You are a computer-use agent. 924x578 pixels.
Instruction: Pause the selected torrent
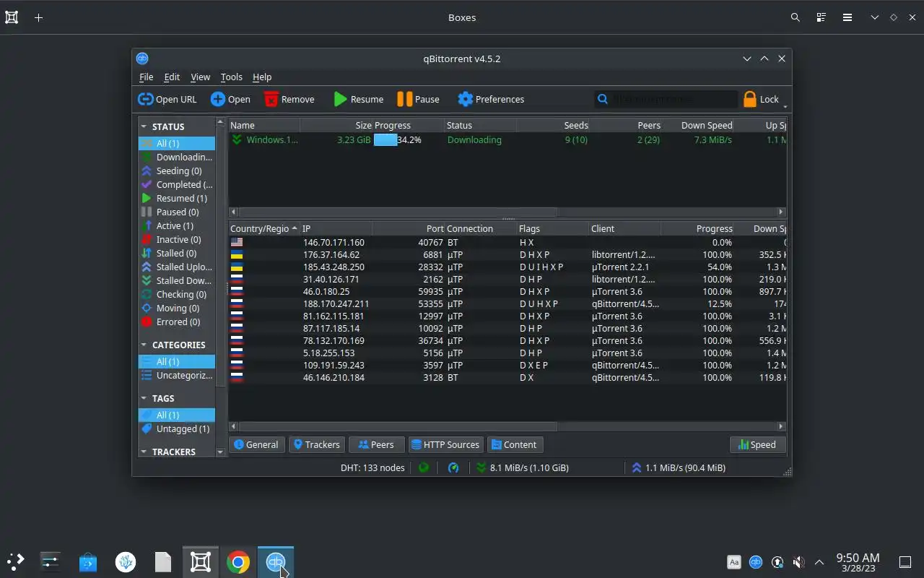[418, 99]
